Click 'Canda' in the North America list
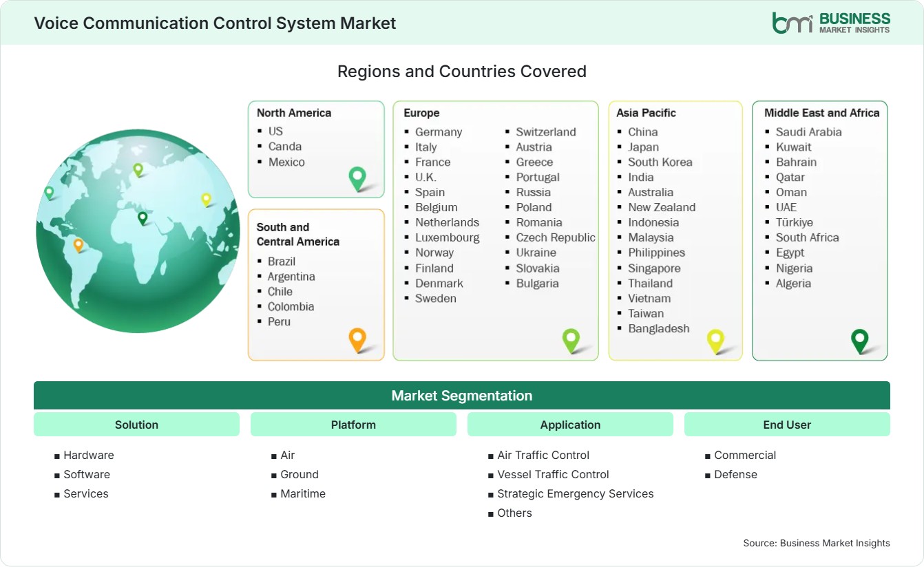The width and height of the screenshot is (924, 567). (x=285, y=146)
